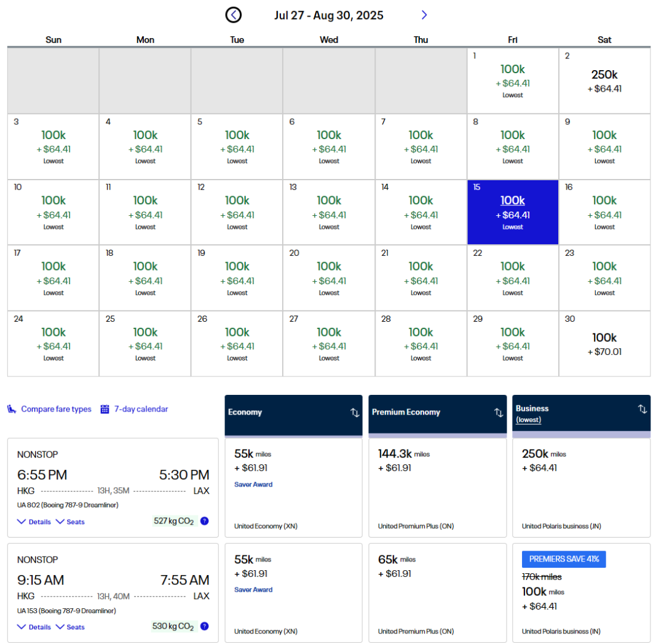664x644 pixels.
Task: Pick August 9 on the calendar
Action: [x=605, y=146]
